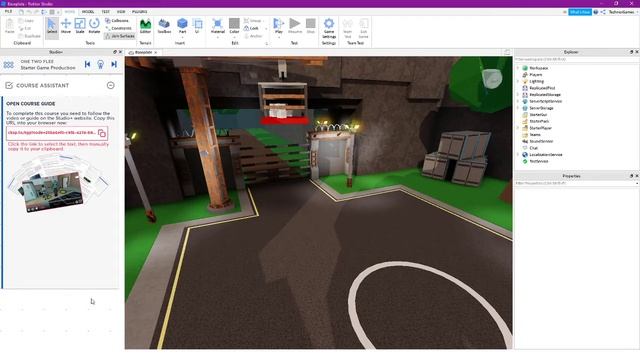Viewport: 640px width, 360px height.
Task: Toggle Constraints option
Action: (119, 28)
